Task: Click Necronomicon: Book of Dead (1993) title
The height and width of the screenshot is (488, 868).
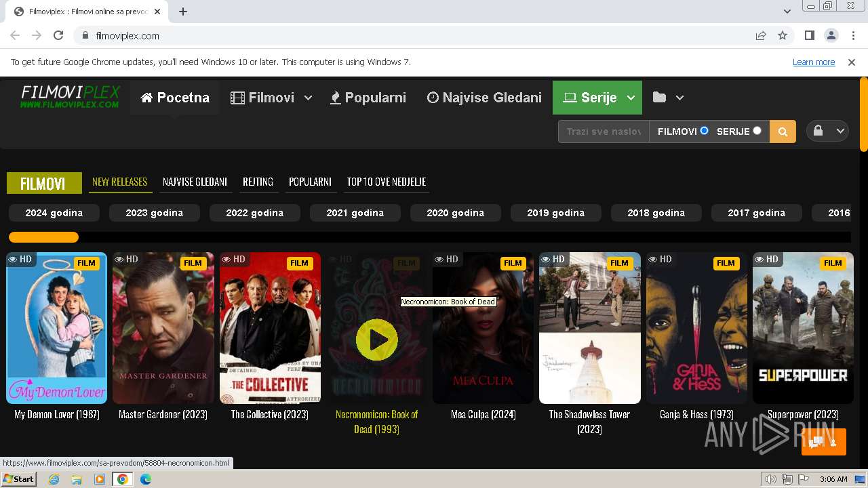Action: coord(376,422)
